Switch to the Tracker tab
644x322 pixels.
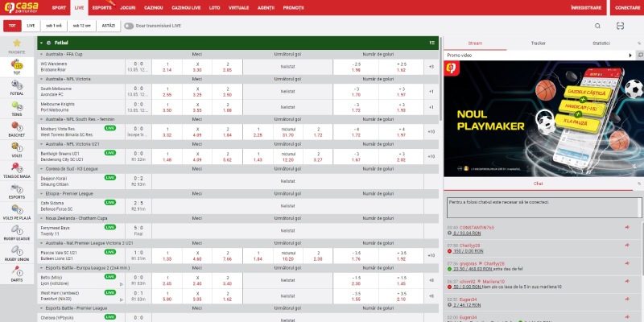pyautogui.click(x=538, y=43)
